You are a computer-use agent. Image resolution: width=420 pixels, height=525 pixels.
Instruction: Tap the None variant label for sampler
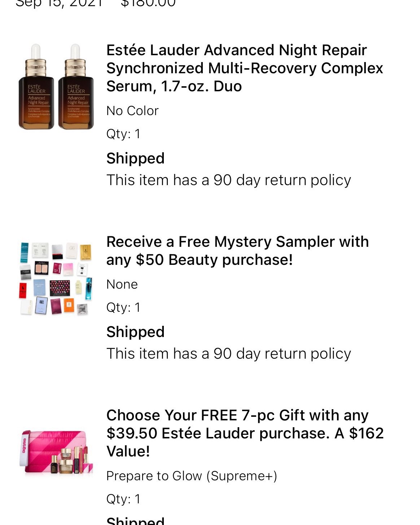coord(122,284)
